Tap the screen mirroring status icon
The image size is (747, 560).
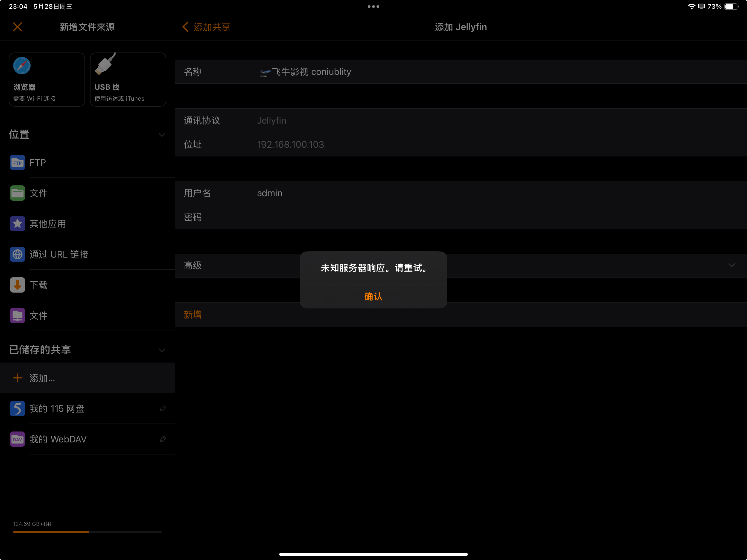pyautogui.click(x=701, y=6)
